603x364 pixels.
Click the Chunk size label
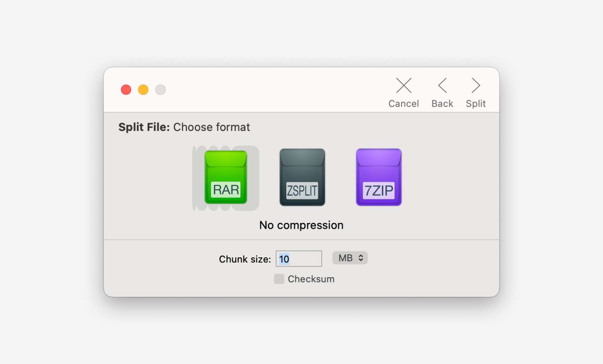(245, 259)
